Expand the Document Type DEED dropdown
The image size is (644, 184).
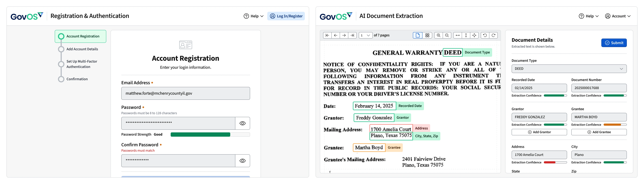click(569, 69)
